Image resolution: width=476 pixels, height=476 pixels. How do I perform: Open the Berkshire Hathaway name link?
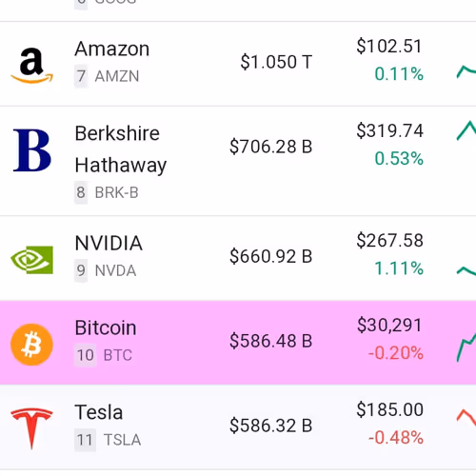[x=121, y=149]
